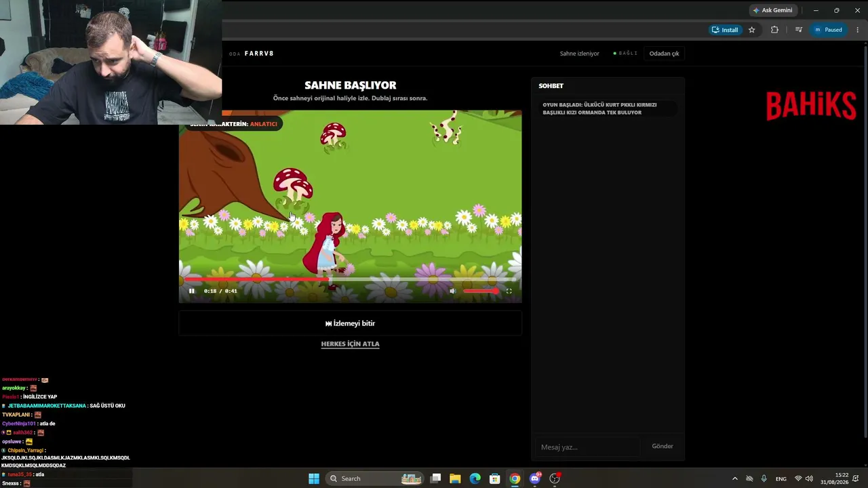The image size is (868, 488).
Task: Mute the video with the speaker icon
Action: tap(452, 291)
